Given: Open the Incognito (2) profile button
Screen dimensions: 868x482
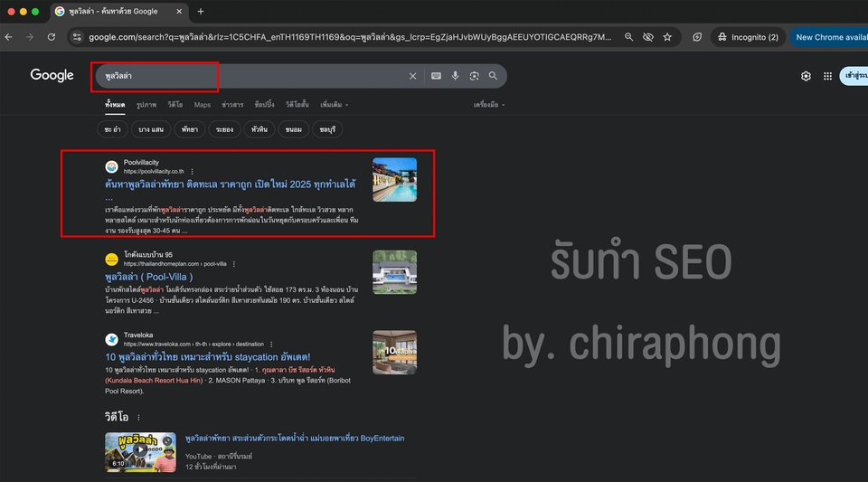Looking at the screenshot, I should [x=748, y=37].
